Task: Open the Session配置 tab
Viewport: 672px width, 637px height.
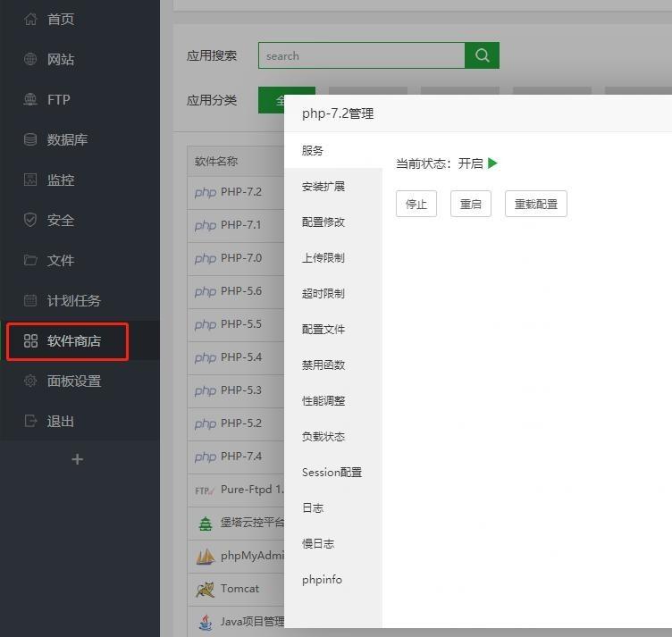Action: tap(332, 473)
